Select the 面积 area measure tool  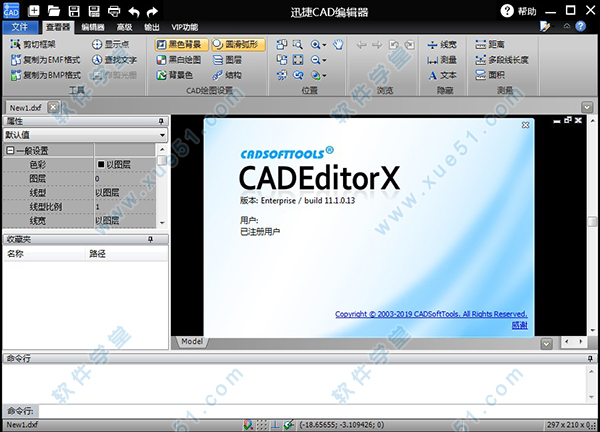point(490,75)
